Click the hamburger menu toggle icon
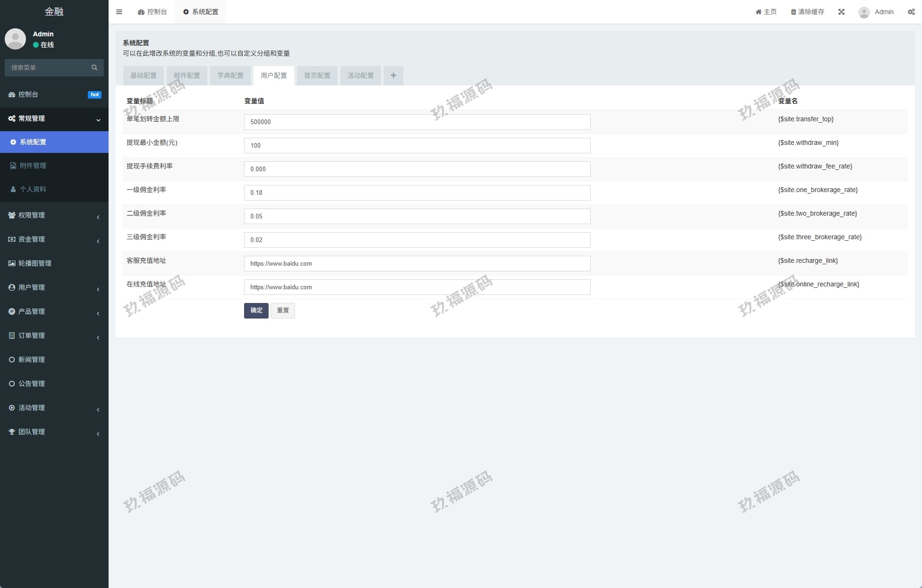 (x=119, y=12)
